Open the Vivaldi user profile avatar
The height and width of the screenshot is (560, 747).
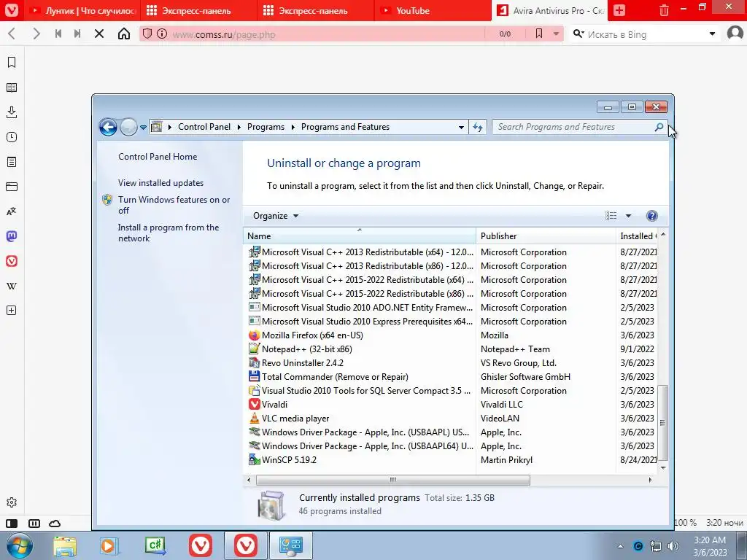tap(735, 34)
